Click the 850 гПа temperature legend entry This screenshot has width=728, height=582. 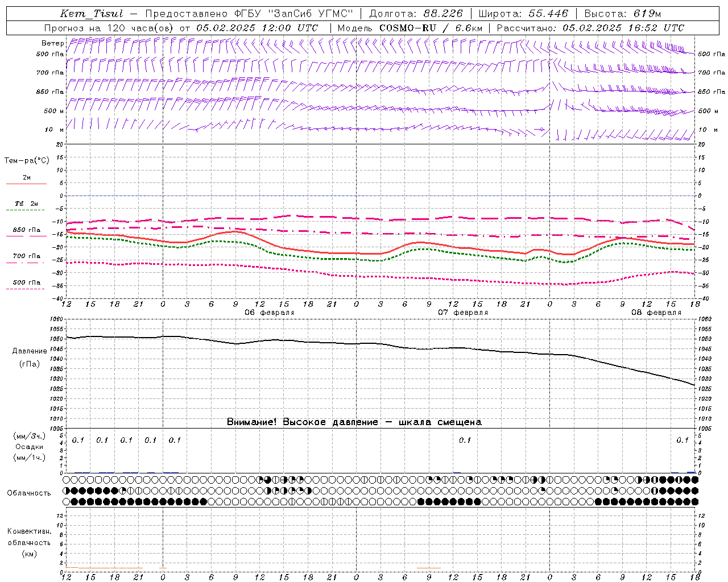point(26,230)
